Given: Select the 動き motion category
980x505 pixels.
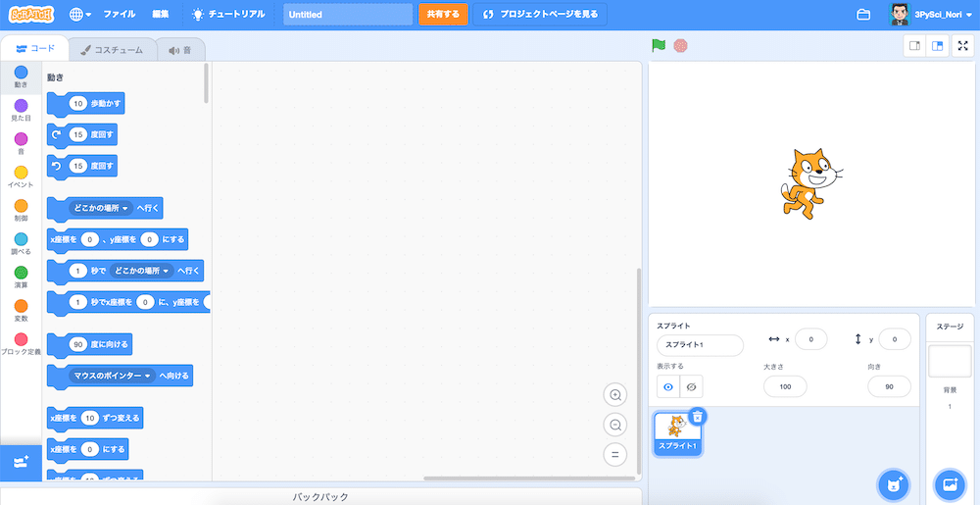Looking at the screenshot, I should 21,77.
